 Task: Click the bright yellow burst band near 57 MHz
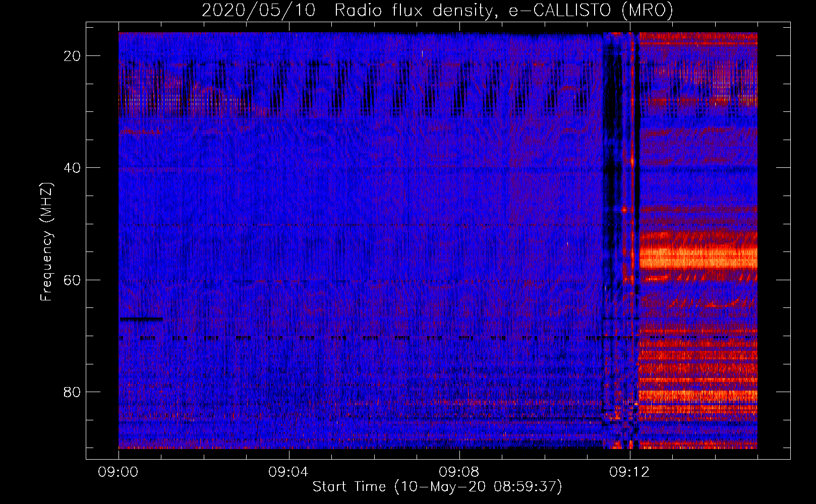(698, 258)
